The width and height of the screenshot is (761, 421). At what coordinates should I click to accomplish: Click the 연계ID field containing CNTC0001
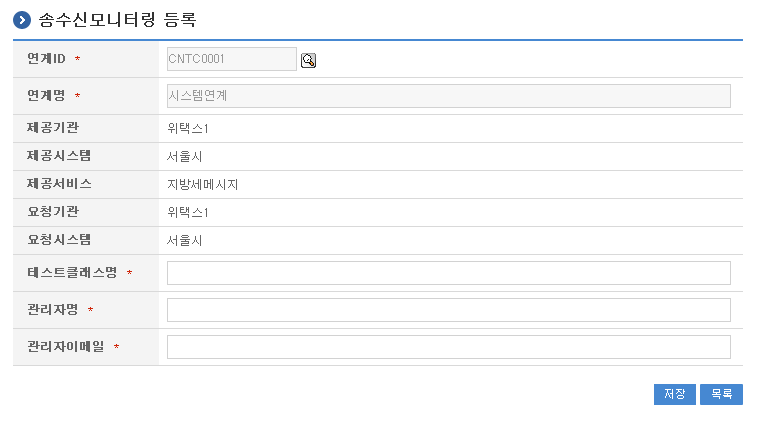pyautogui.click(x=231, y=59)
